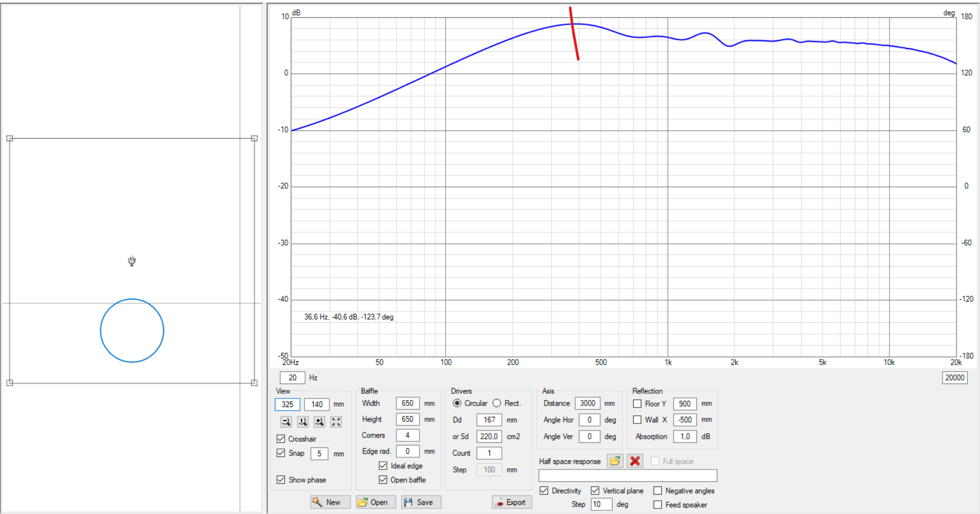The height and width of the screenshot is (514, 980).
Task: Enable Feed speaker checkbox
Action: [658, 505]
